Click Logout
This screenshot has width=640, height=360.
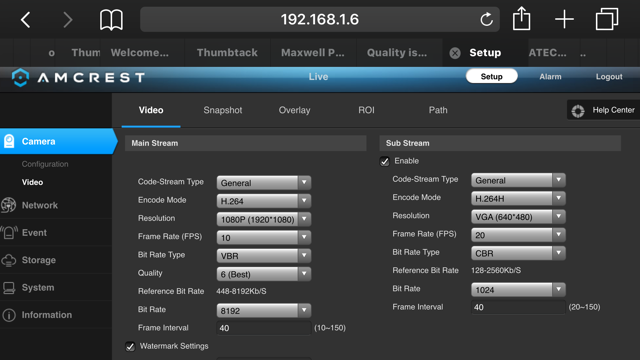pos(609,77)
